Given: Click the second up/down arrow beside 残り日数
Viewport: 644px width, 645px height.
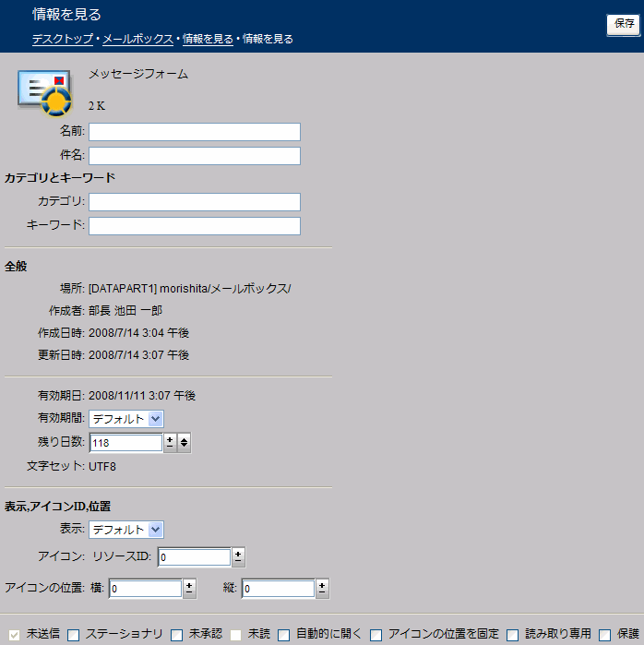Looking at the screenshot, I should click(x=185, y=443).
